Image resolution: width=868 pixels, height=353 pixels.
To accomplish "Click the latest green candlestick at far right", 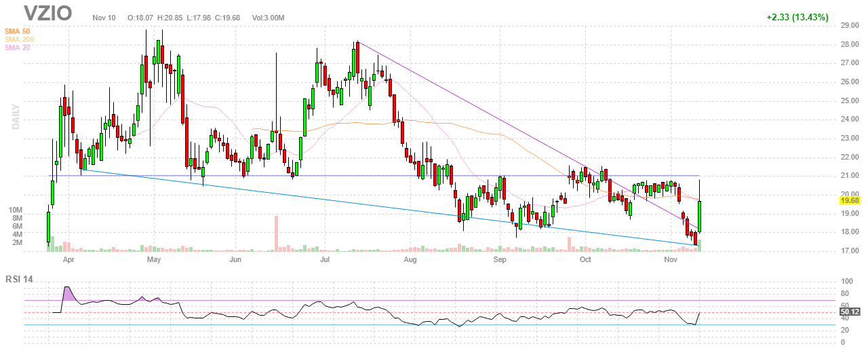I will coord(699,216).
